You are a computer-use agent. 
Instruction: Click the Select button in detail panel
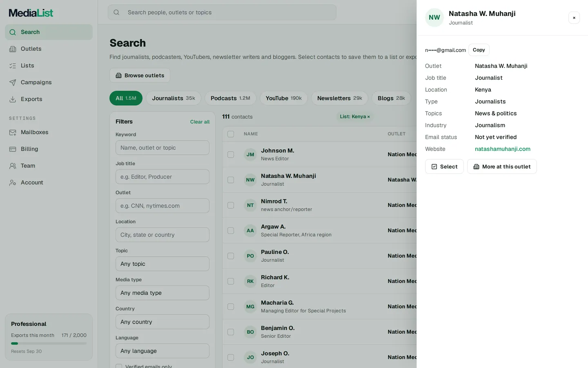(444, 166)
